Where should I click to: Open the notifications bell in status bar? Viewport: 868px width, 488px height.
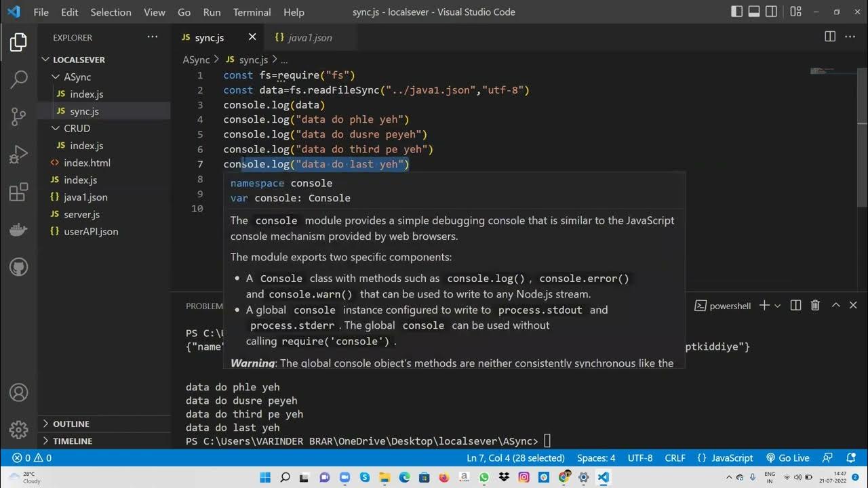(x=850, y=458)
